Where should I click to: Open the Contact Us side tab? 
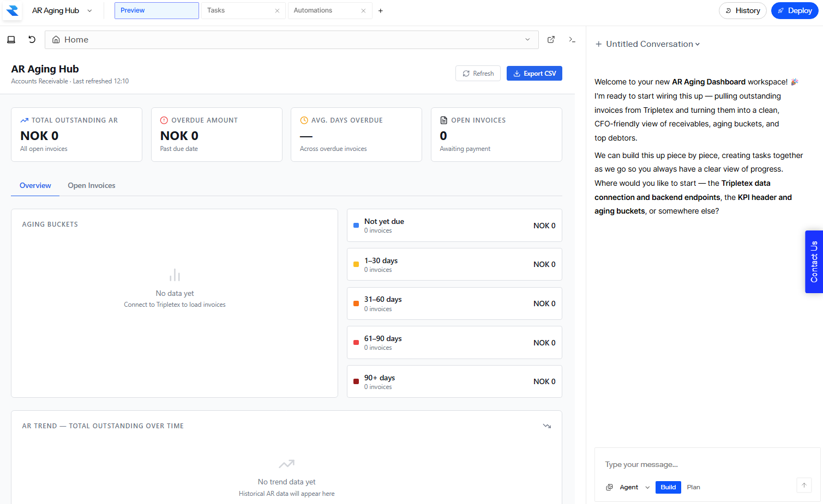(x=814, y=262)
